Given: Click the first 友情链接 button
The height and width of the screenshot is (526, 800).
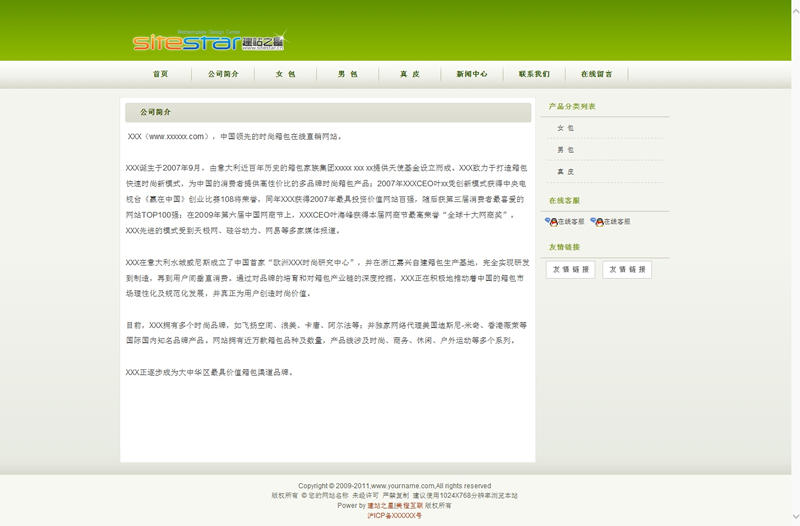Looking at the screenshot, I should coord(571,269).
